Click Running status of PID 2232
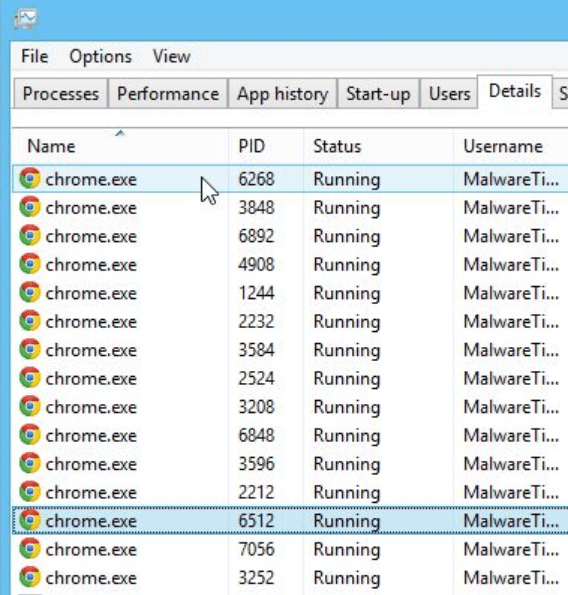568x595 pixels. click(347, 322)
